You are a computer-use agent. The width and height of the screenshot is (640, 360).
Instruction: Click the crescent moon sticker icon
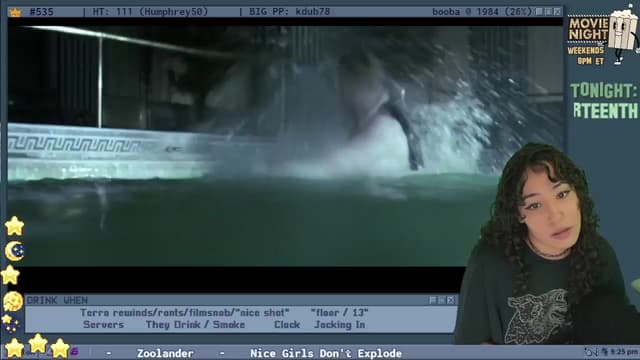tap(15, 251)
